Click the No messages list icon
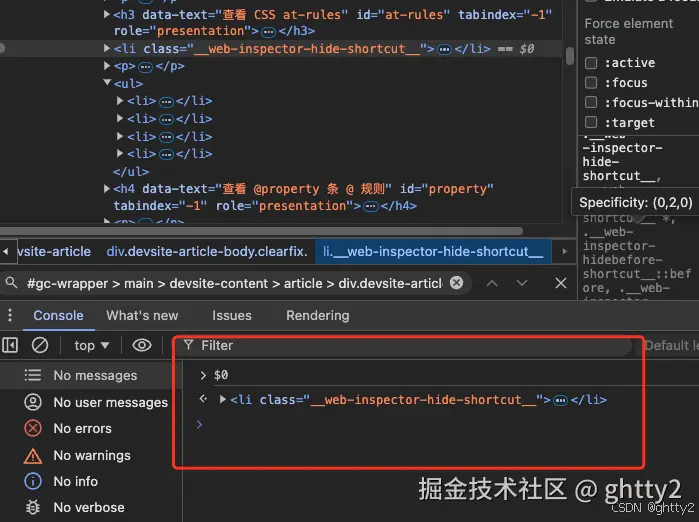The height and width of the screenshot is (522, 699). [33, 375]
